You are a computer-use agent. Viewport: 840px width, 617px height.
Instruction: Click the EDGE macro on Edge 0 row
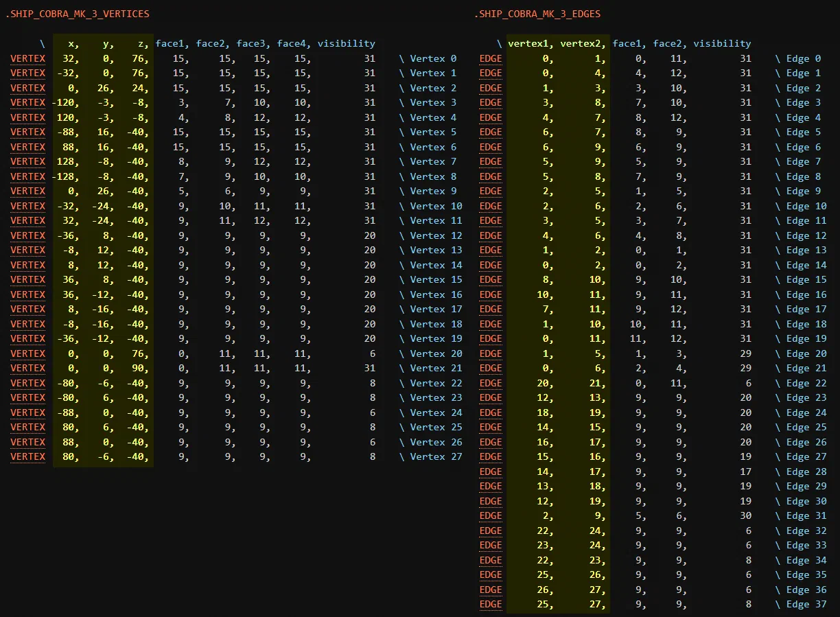tap(491, 58)
